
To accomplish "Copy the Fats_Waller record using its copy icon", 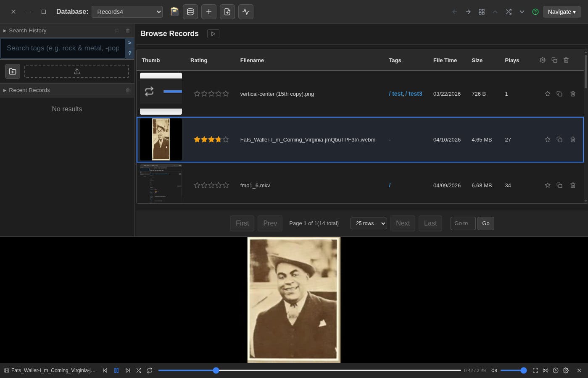I will pyautogui.click(x=559, y=139).
